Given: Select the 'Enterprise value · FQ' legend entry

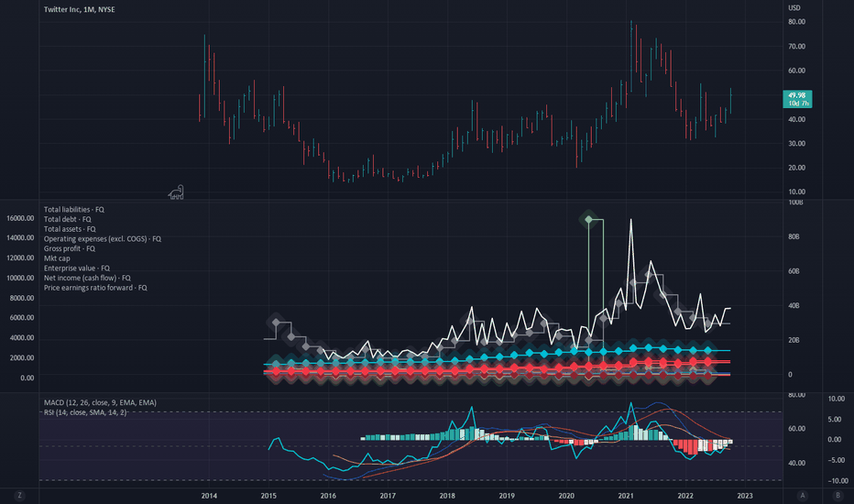Looking at the screenshot, I should click(x=77, y=268).
